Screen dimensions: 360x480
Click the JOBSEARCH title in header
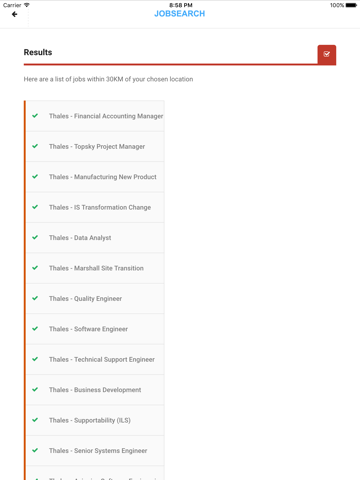[x=180, y=14]
